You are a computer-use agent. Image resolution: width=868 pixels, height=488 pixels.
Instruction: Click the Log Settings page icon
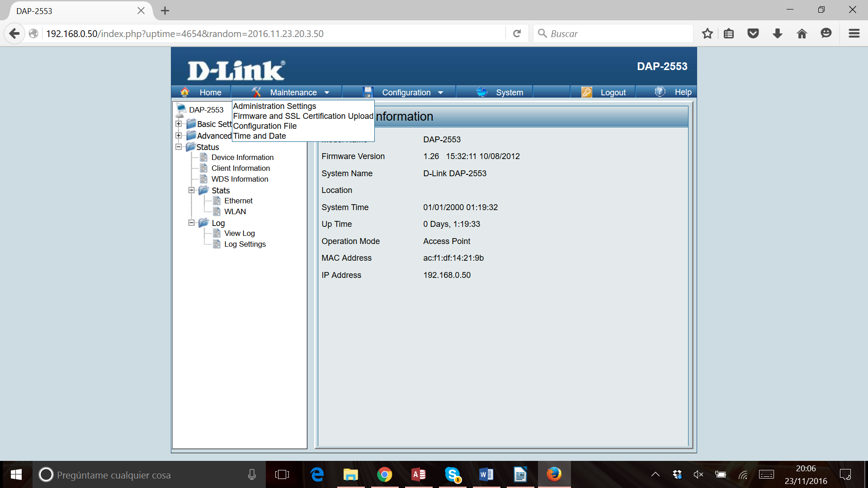[217, 244]
